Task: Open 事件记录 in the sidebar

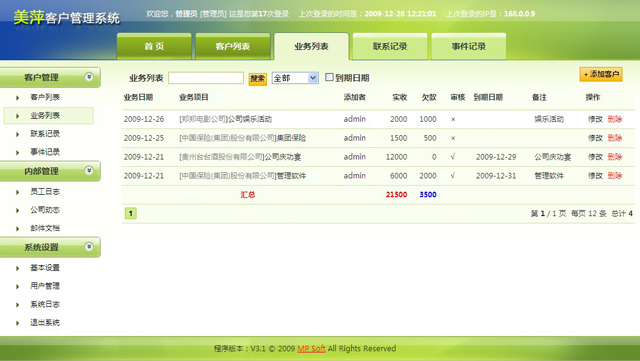Action: click(x=45, y=152)
